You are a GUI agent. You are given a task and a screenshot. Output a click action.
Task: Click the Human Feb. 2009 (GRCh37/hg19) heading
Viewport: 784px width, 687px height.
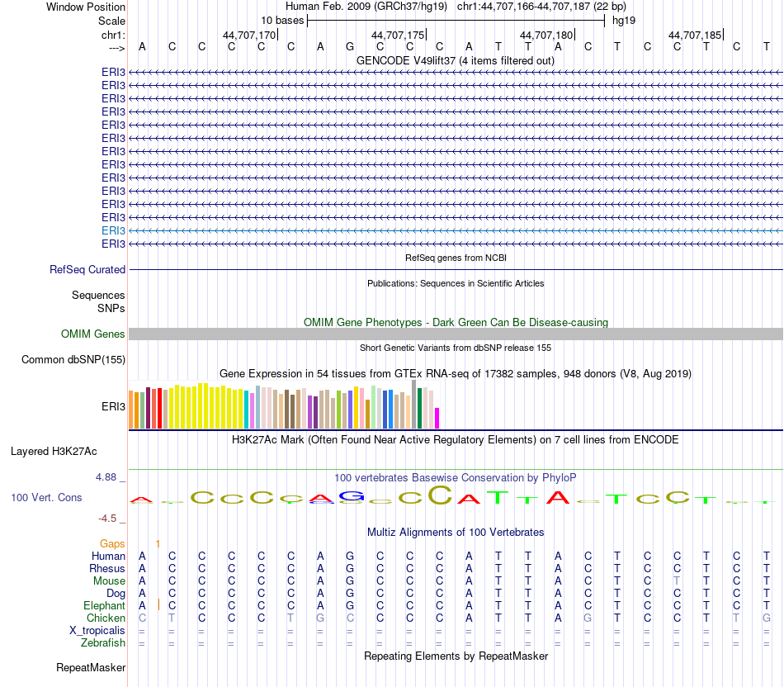(x=367, y=7)
